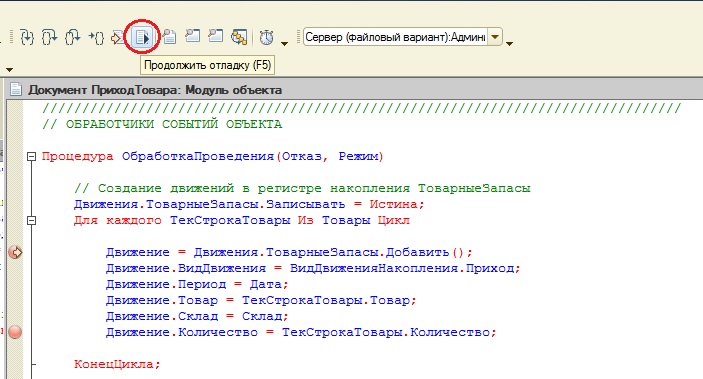Screen dimensions: 703x379
Task: Click line Движение.Склад = Склад
Action: pos(197,316)
